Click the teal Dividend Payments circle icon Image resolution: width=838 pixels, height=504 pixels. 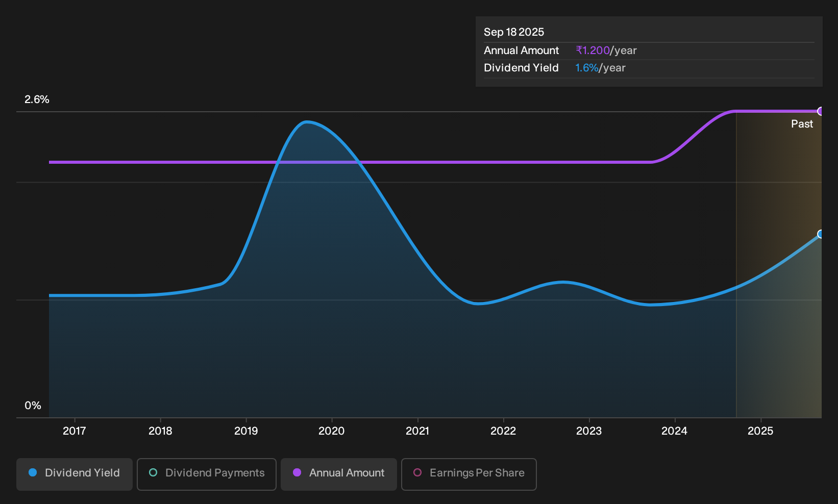(x=153, y=473)
